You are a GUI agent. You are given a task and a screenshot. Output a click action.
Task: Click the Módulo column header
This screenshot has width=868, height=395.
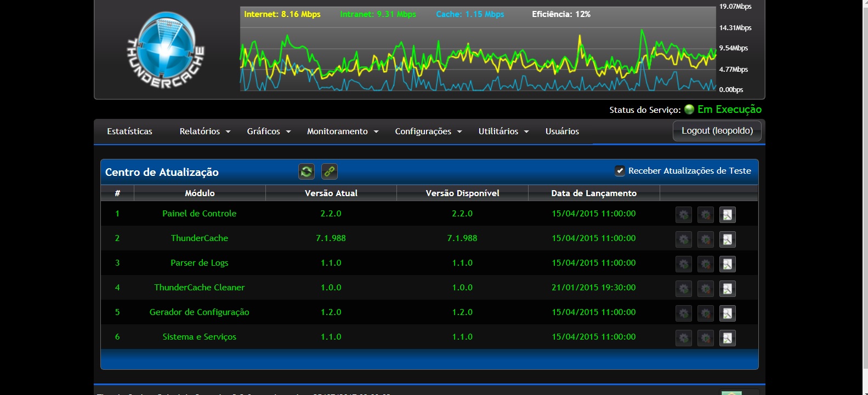(200, 193)
